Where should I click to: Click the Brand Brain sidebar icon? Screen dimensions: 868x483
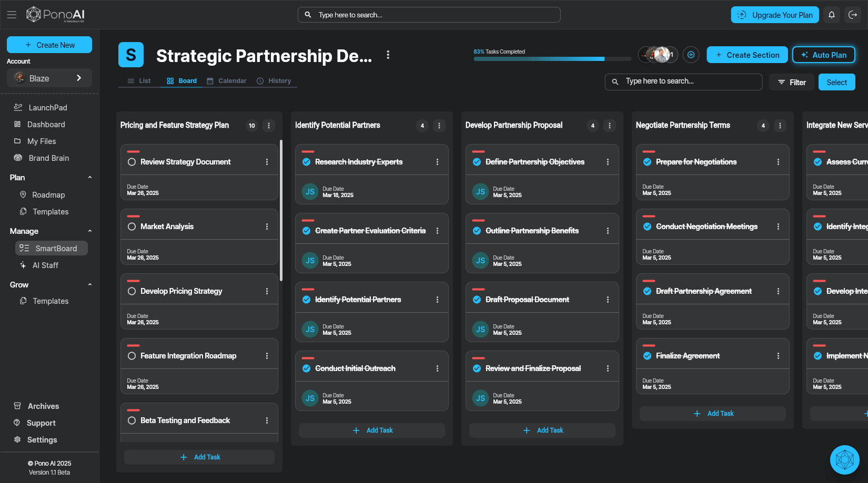pyautogui.click(x=17, y=158)
